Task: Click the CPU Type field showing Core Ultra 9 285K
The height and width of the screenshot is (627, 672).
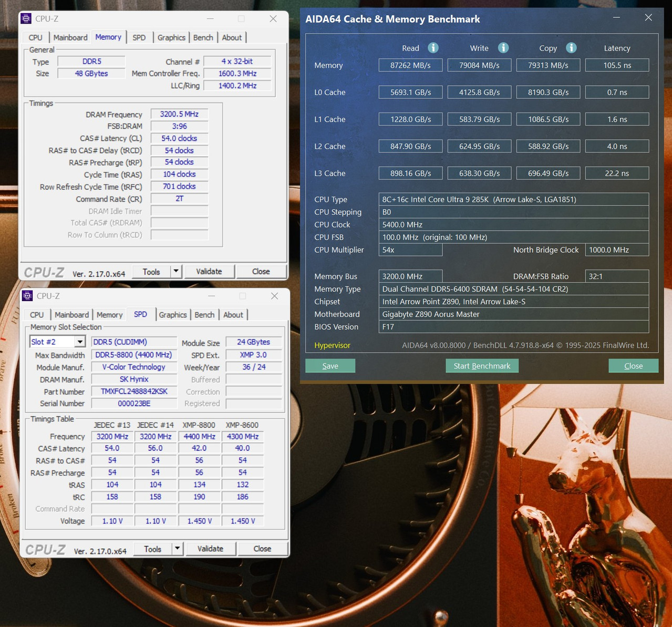Action: 514,199
